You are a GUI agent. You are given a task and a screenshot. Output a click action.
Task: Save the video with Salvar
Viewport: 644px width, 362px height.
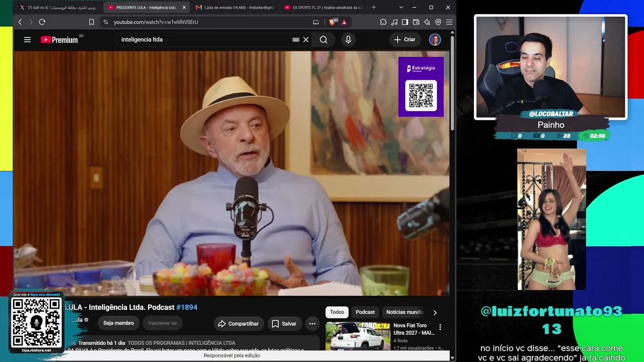(284, 324)
